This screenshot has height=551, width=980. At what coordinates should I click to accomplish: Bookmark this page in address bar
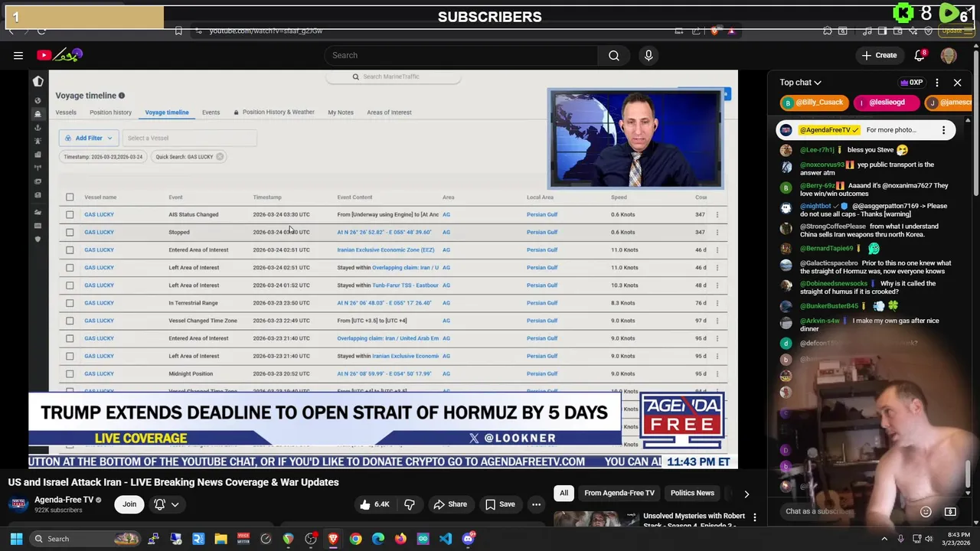pos(178,31)
